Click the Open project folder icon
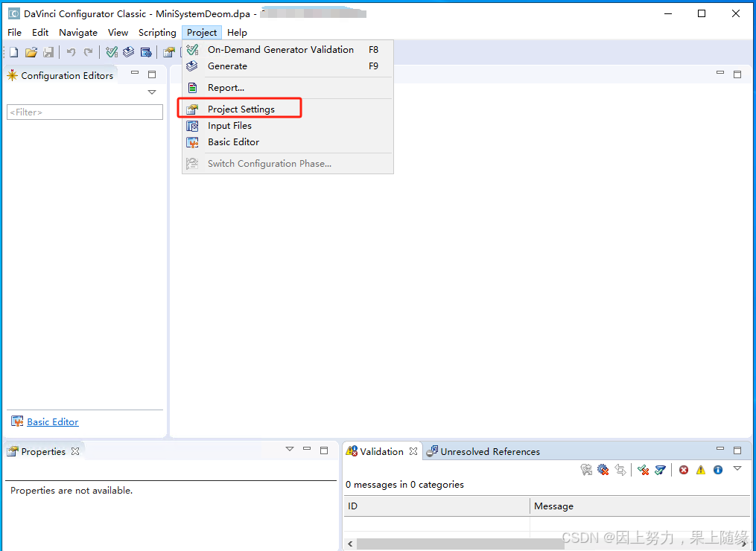This screenshot has height=551, width=756. (31, 52)
